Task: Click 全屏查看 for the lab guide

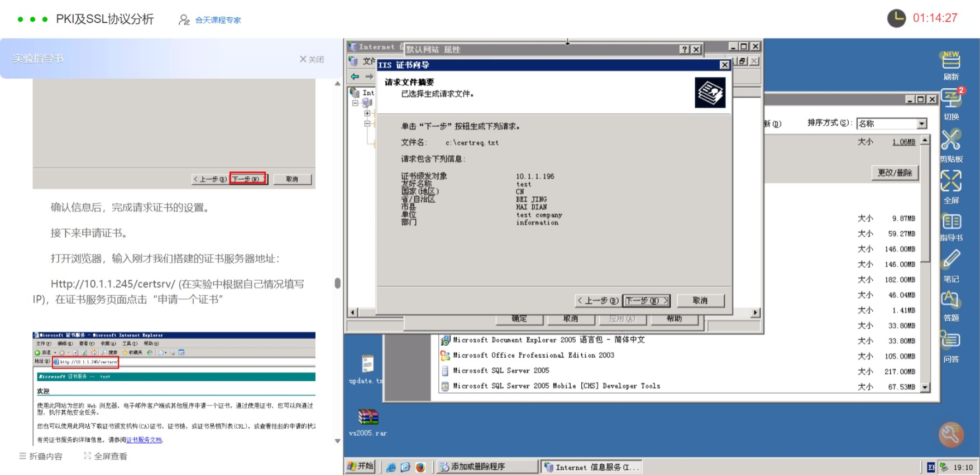Action: pos(106,456)
